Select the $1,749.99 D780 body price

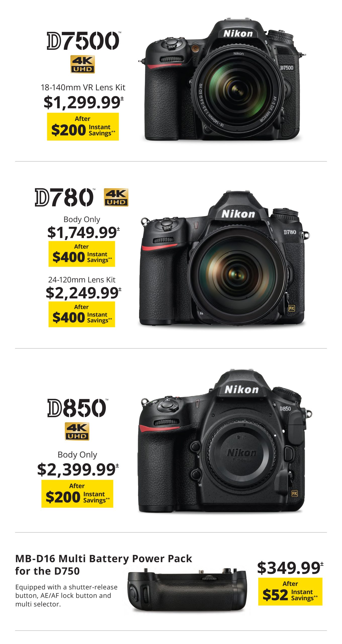pos(83,232)
